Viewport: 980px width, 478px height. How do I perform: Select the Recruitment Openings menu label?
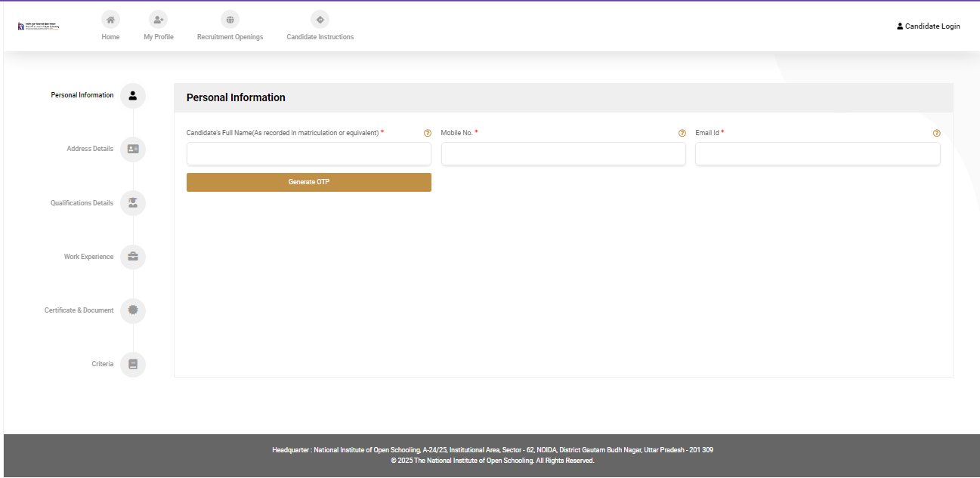tap(230, 37)
